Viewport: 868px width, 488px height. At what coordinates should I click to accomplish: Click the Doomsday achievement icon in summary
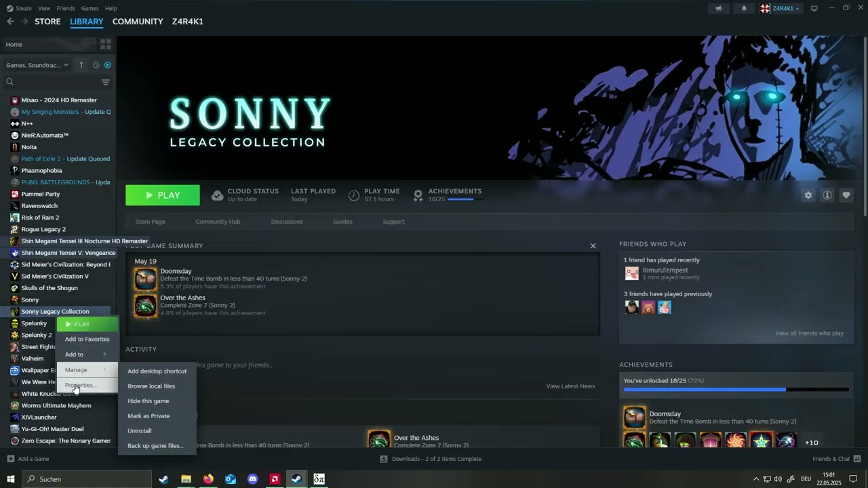145,279
